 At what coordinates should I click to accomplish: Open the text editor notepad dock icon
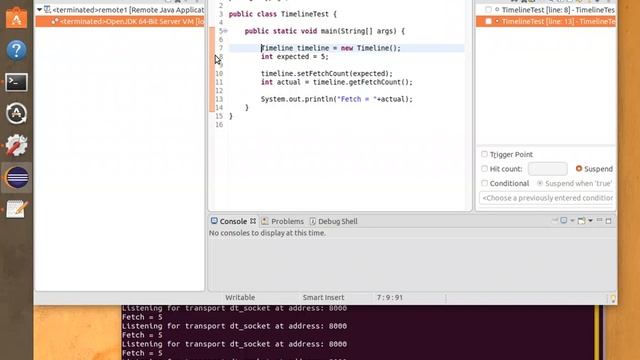tap(16, 209)
